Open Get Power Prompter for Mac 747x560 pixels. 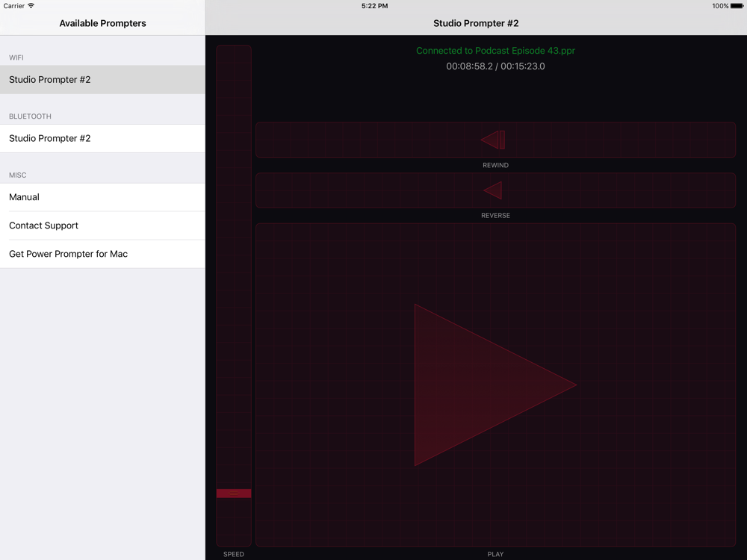click(102, 254)
